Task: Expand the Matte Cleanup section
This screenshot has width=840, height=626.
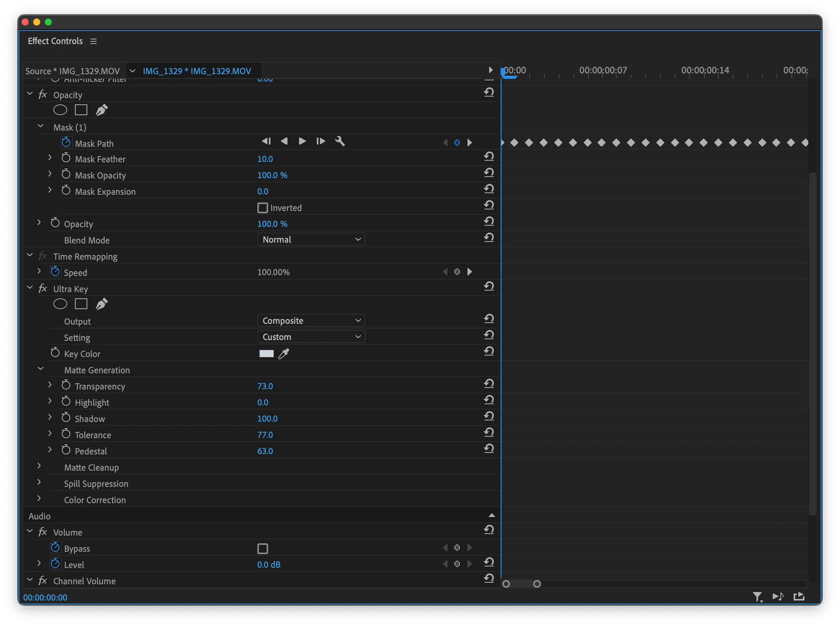Action: [39, 466]
